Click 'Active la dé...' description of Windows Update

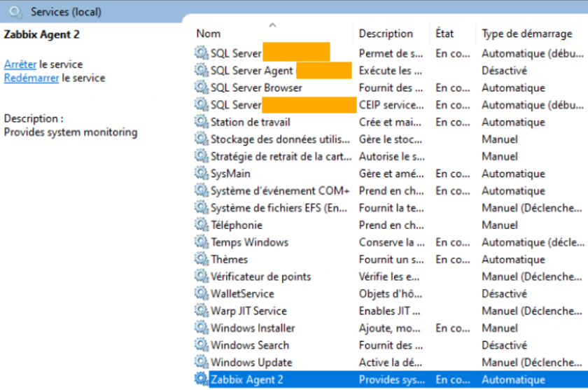click(391, 362)
